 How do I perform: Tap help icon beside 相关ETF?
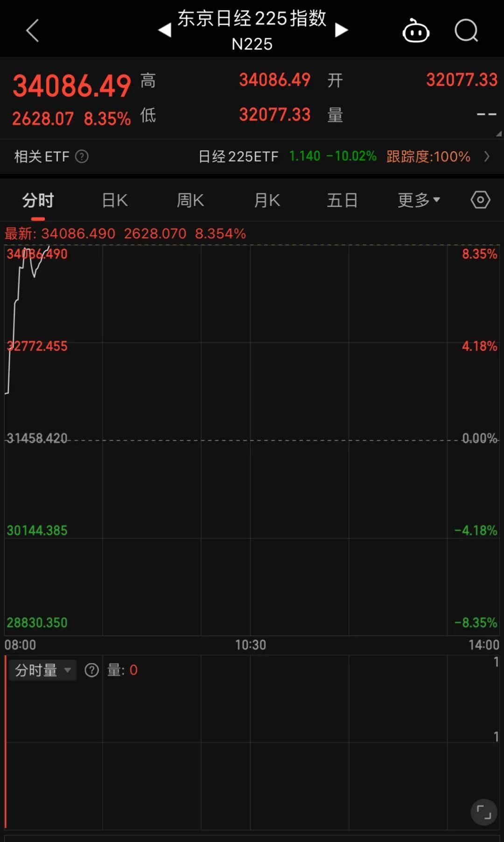(82, 156)
